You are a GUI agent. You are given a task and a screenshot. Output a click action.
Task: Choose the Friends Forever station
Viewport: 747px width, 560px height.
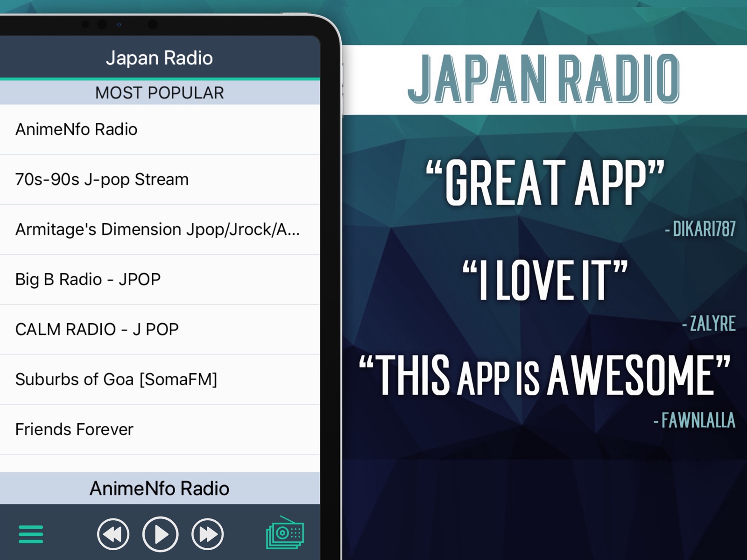(160, 429)
